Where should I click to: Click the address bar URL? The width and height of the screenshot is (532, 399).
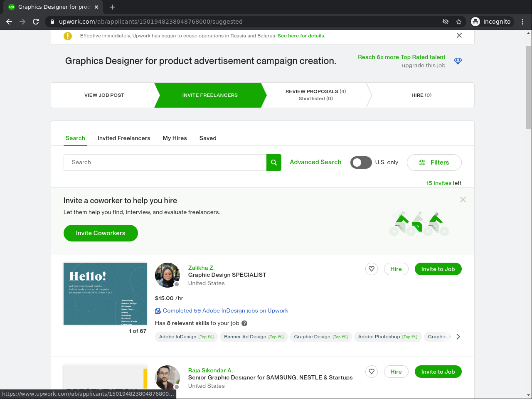pyautogui.click(x=150, y=22)
